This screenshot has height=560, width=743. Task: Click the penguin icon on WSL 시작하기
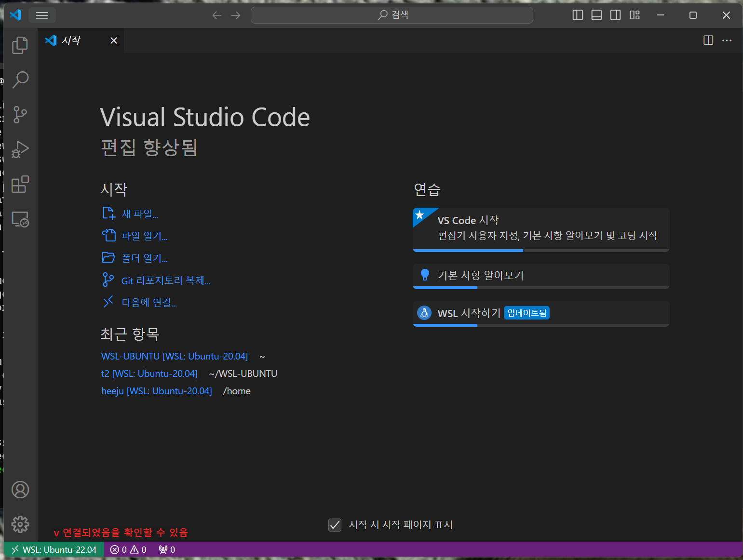tap(424, 313)
